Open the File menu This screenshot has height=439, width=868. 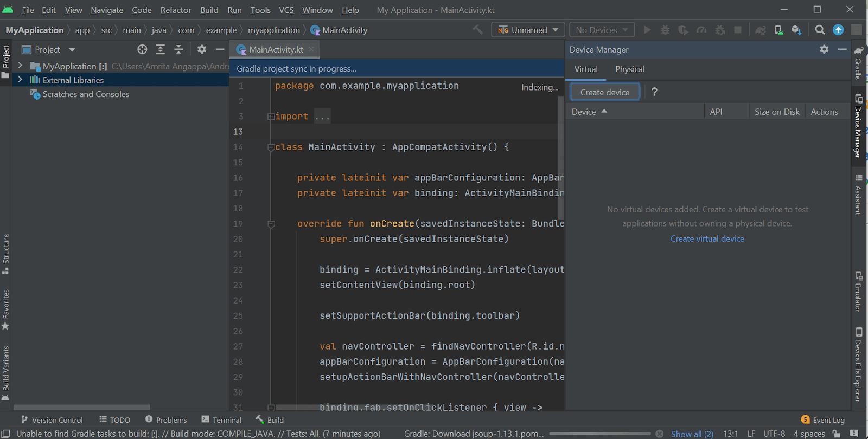tap(28, 10)
